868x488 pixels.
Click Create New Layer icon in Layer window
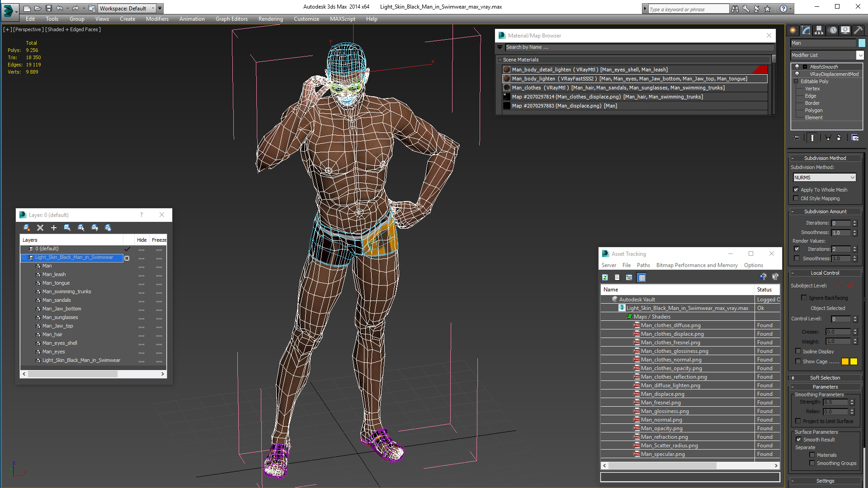pos(27,228)
